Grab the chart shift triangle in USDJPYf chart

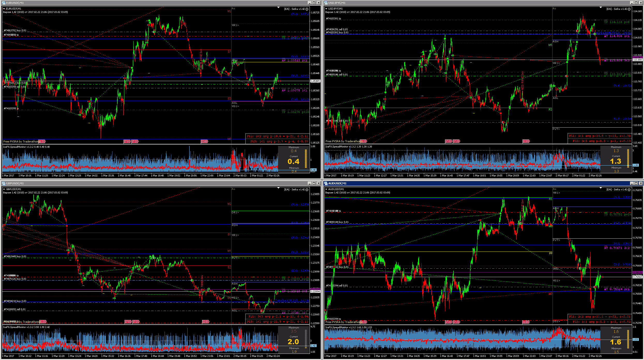click(x=601, y=7)
